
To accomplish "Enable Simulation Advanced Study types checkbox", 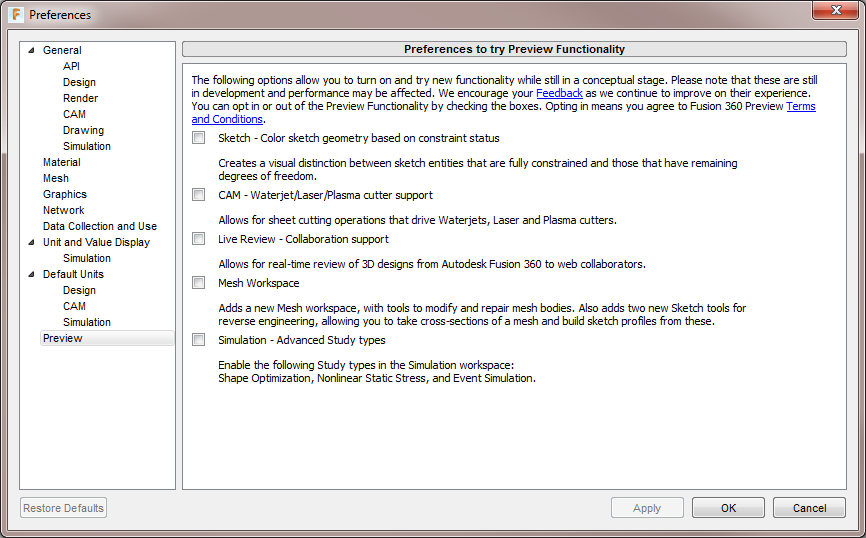I will tap(198, 340).
